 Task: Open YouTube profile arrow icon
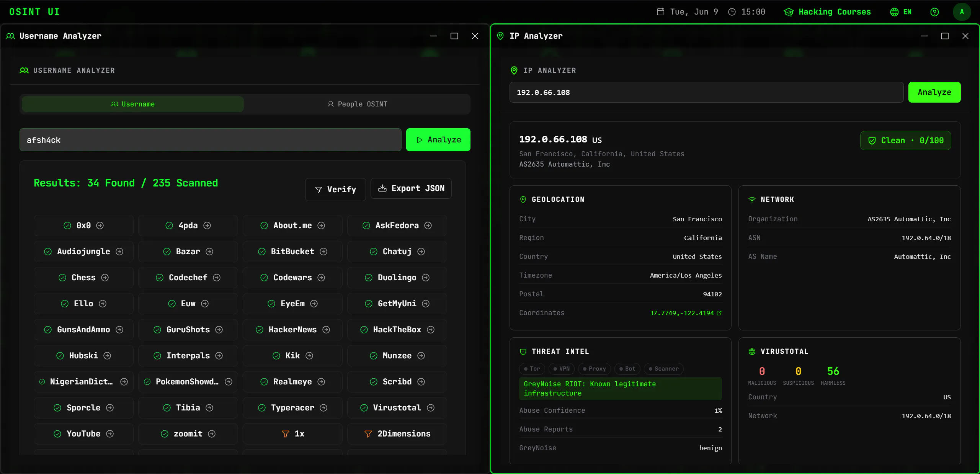click(x=110, y=434)
